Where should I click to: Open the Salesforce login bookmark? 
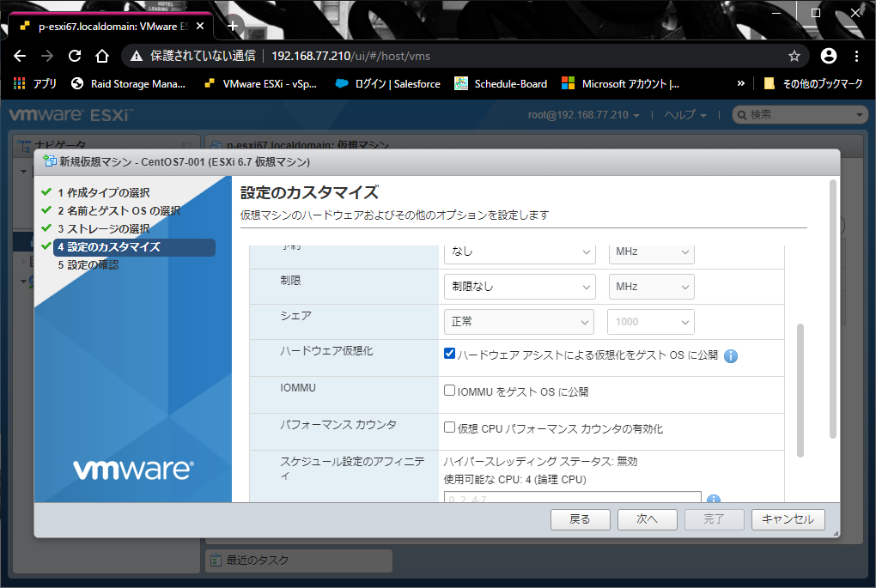pyautogui.click(x=387, y=84)
